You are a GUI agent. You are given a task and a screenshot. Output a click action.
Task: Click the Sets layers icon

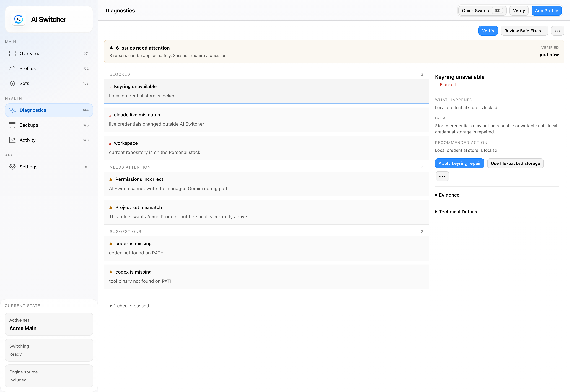pos(12,83)
